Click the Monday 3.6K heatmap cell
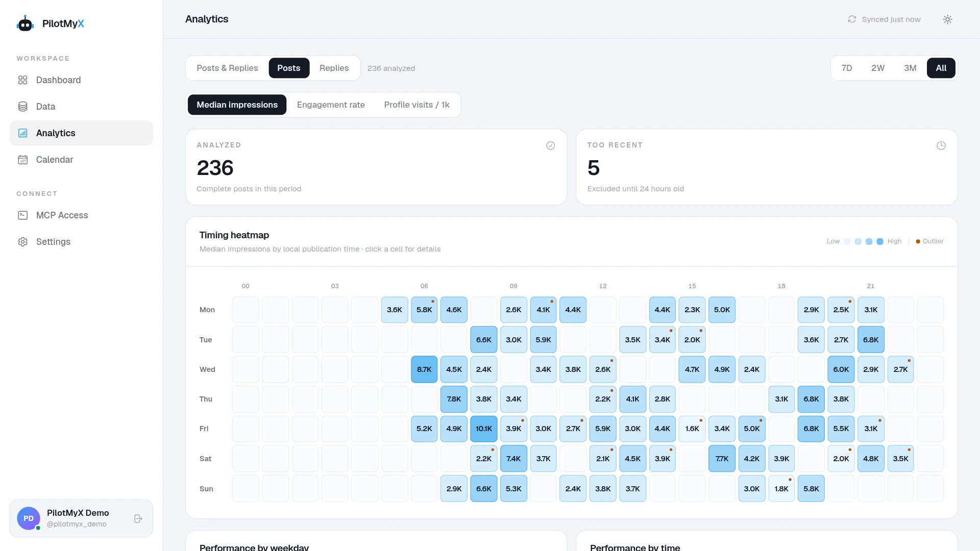The height and width of the screenshot is (551, 980). [x=395, y=310]
